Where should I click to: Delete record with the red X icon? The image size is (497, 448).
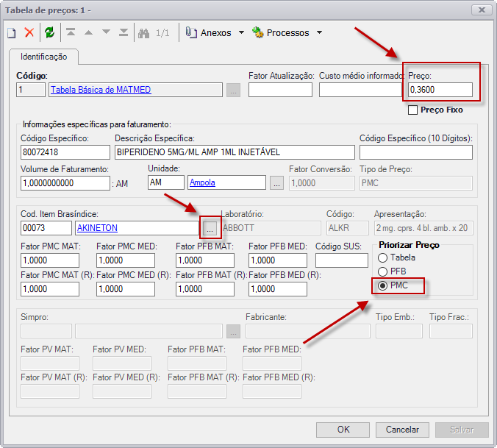click(x=29, y=32)
